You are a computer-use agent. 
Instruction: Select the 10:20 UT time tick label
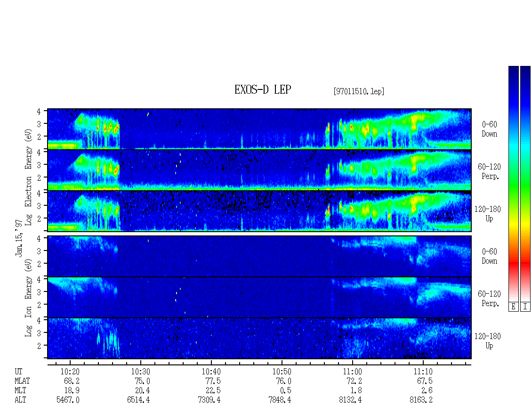click(x=70, y=372)
